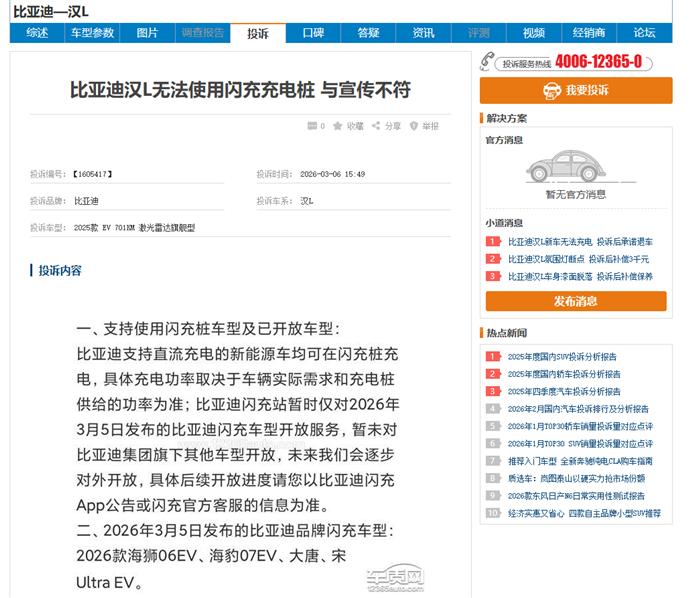Click the 比亚迪汉L车身漆面脱落 link
Viewport: 700px width, 598px height.
580,276
